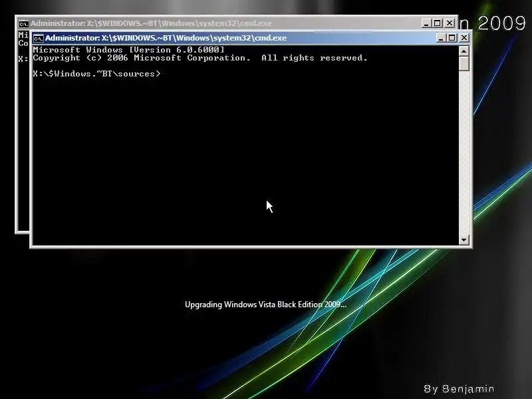This screenshot has width=532, height=399.
Task: Click the 'Microsoft Windows [Version 6.0.6000]' line
Action: [x=128, y=49]
